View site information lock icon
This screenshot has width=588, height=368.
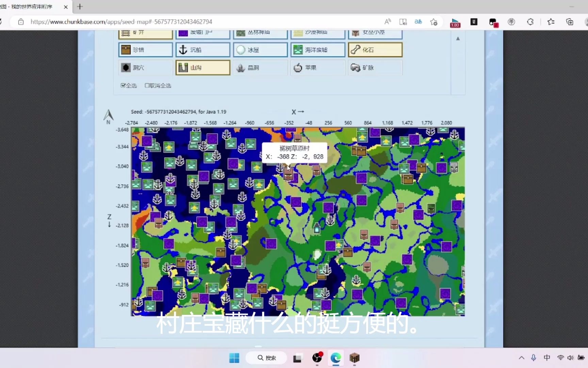(21, 22)
